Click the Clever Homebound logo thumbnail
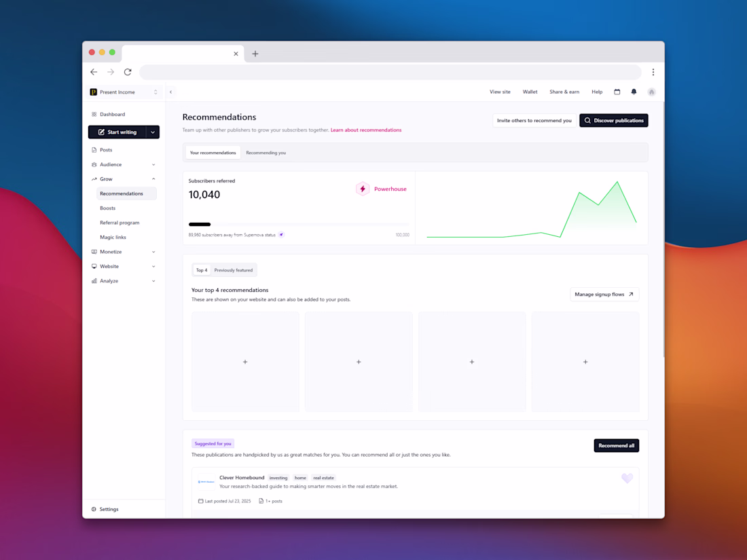The height and width of the screenshot is (560, 747). pyautogui.click(x=206, y=482)
